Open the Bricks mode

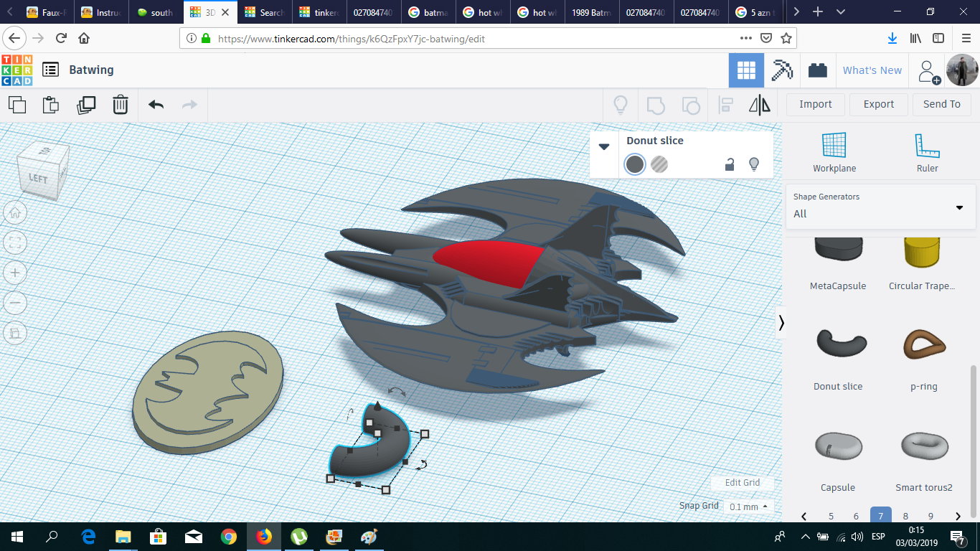[x=817, y=70]
